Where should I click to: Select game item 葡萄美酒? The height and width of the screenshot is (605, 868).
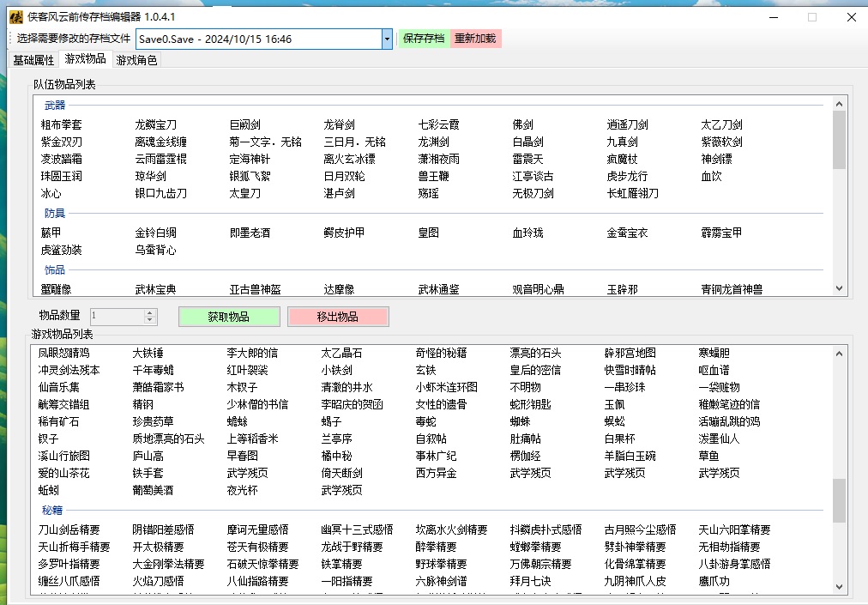pyautogui.click(x=154, y=490)
